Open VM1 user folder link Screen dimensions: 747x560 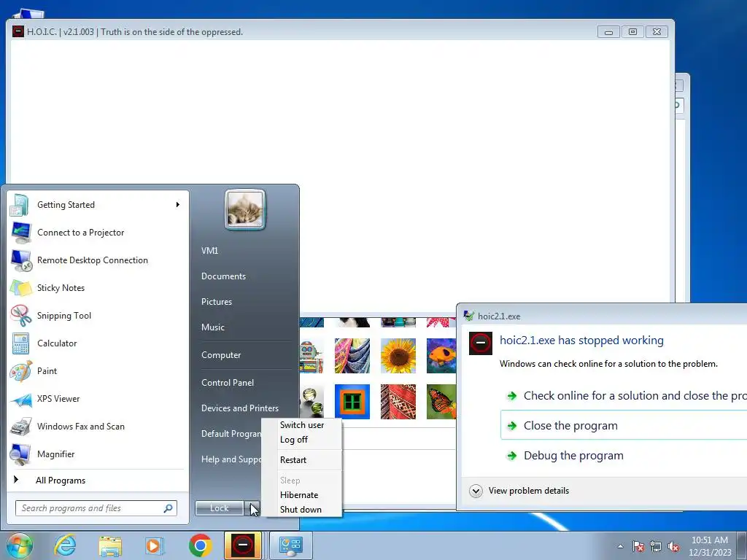[x=209, y=251]
